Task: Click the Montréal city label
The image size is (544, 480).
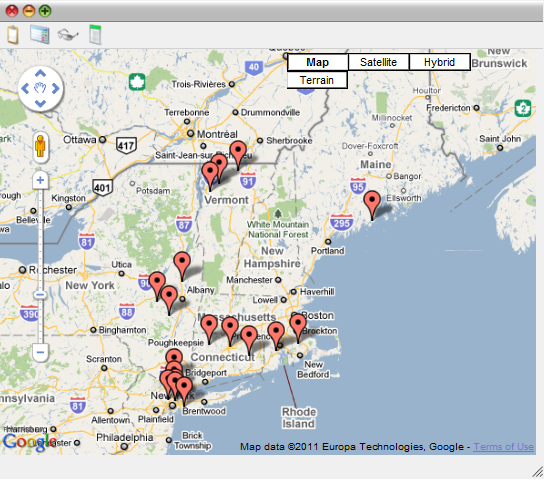Action: 217,134
